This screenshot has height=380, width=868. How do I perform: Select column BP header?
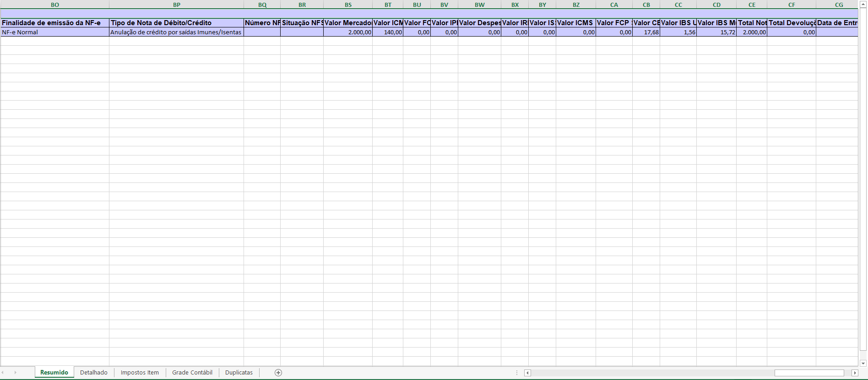point(177,5)
